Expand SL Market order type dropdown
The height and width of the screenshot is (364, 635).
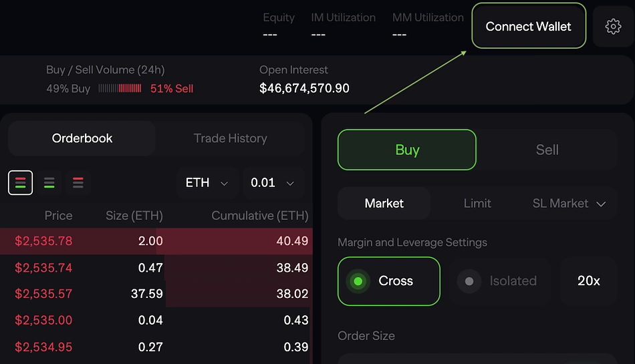pos(569,204)
